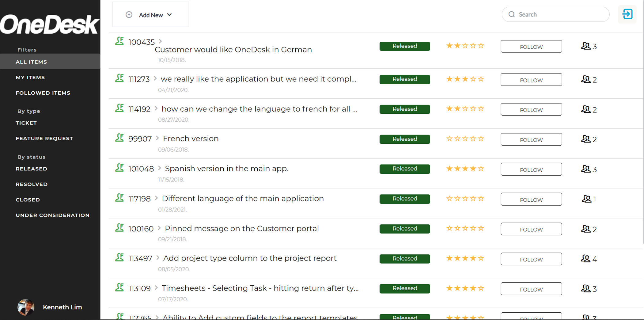Screen dimensions: 644x320
Task: Select the Followed Items filter
Action: 43,93
